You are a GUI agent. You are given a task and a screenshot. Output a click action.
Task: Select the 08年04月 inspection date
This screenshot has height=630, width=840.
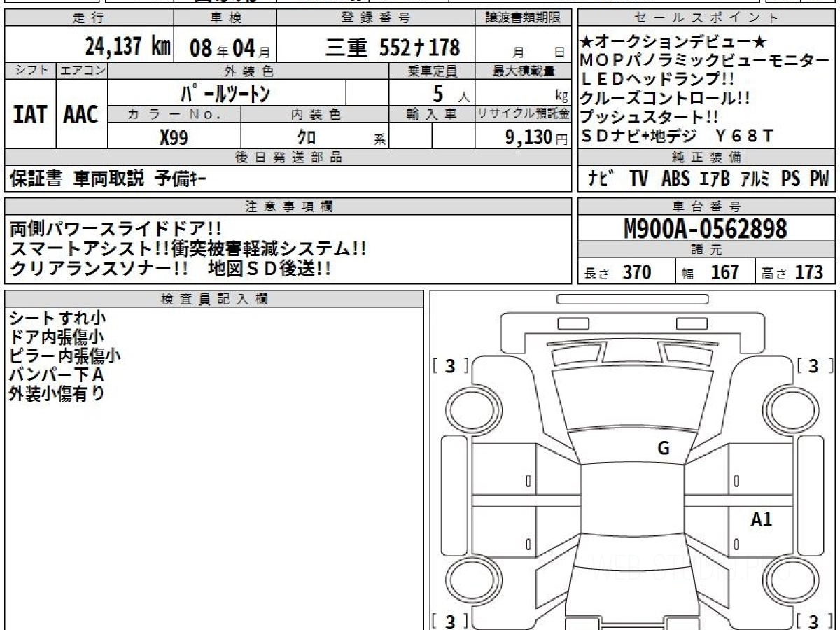click(x=230, y=48)
